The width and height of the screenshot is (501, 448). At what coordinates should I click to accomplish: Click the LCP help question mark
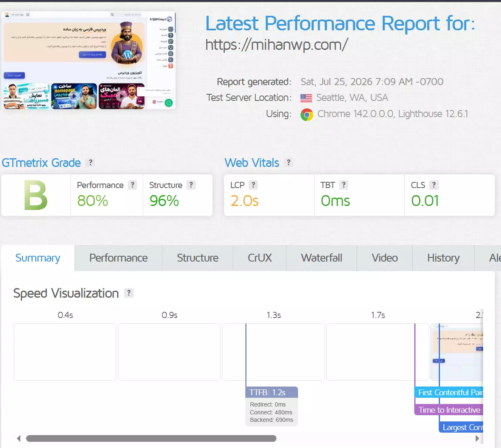click(x=253, y=185)
